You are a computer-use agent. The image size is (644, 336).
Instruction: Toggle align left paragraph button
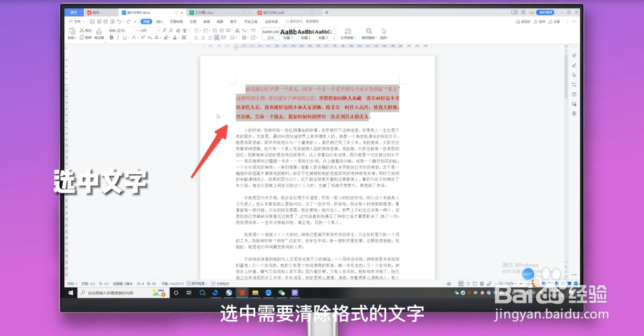(196, 37)
